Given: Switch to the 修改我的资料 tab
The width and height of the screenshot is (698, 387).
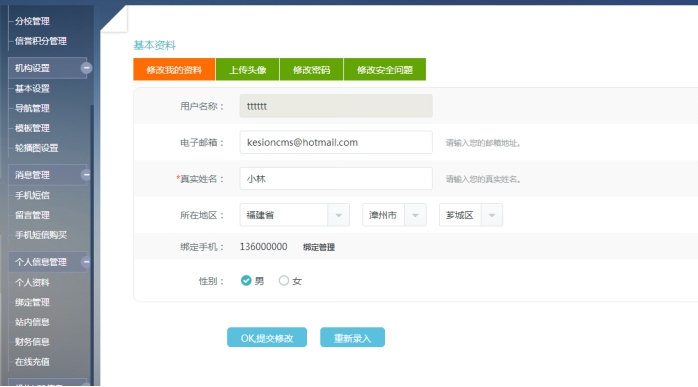Looking at the screenshot, I should click(x=174, y=69).
